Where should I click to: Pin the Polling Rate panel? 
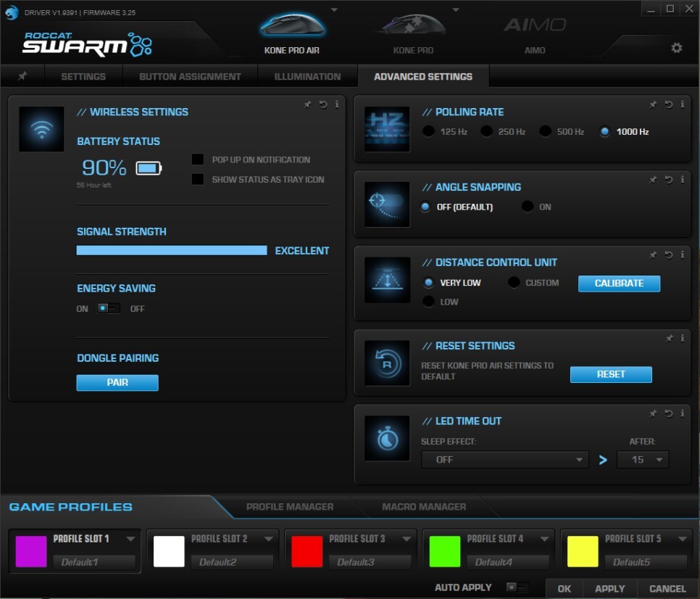click(x=653, y=104)
